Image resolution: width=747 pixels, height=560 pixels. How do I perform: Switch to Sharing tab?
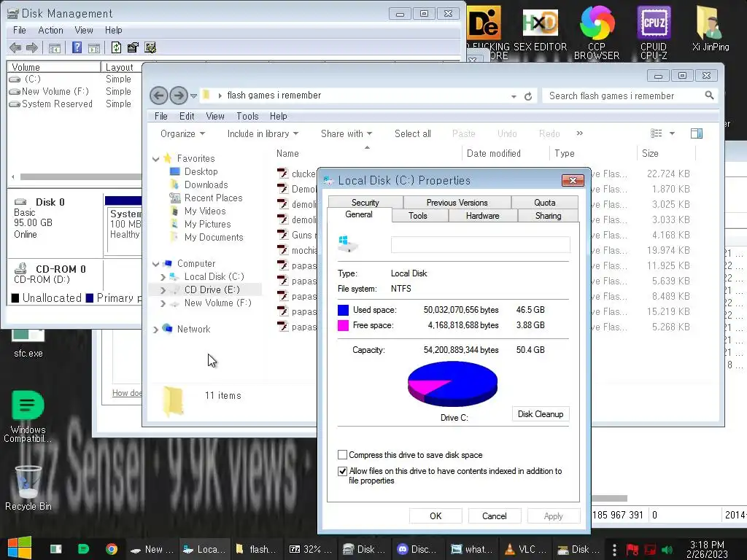(549, 216)
